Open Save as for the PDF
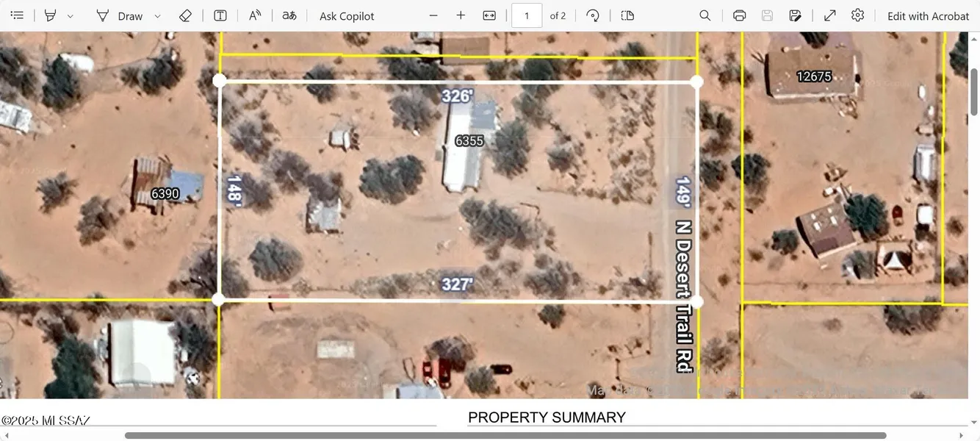The height and width of the screenshot is (441, 980). point(796,15)
